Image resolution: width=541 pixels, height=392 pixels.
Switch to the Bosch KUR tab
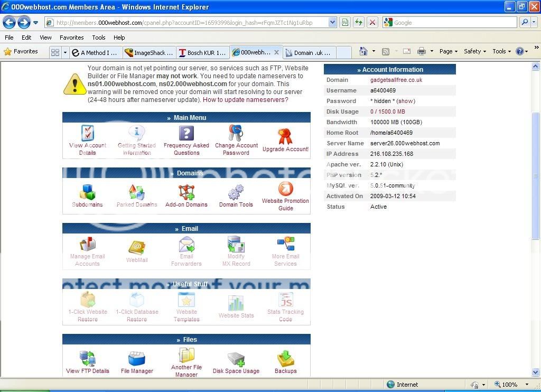pyautogui.click(x=203, y=52)
